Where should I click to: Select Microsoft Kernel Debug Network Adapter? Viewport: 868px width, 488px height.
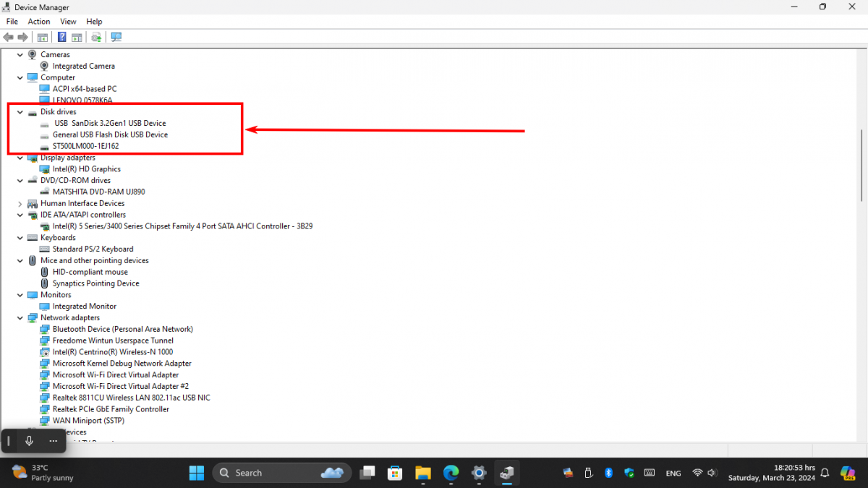[x=122, y=364]
